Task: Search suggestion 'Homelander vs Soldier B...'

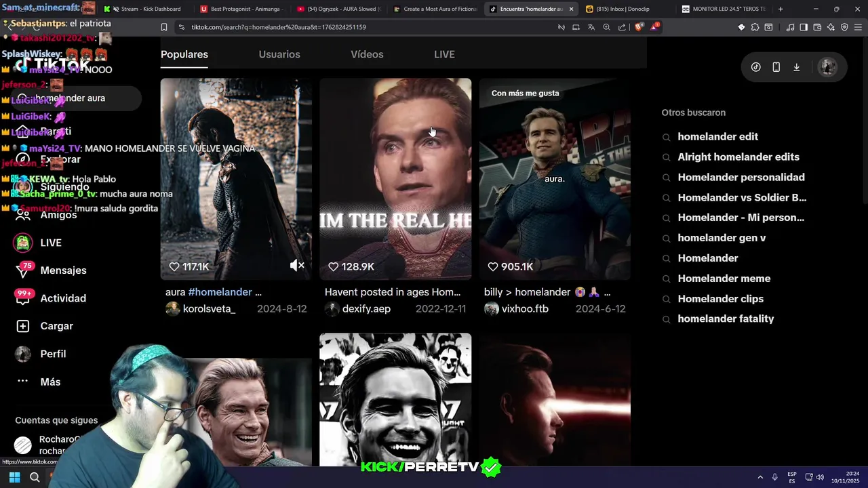Action: (742, 198)
